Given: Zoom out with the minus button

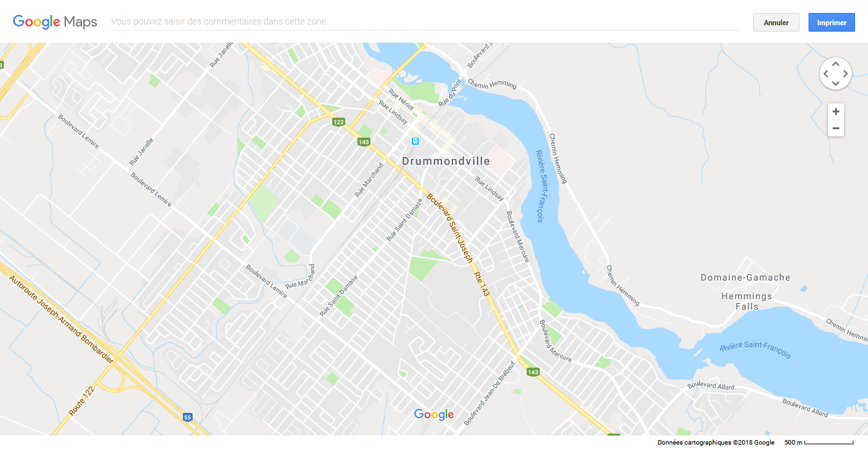Looking at the screenshot, I should point(836,128).
